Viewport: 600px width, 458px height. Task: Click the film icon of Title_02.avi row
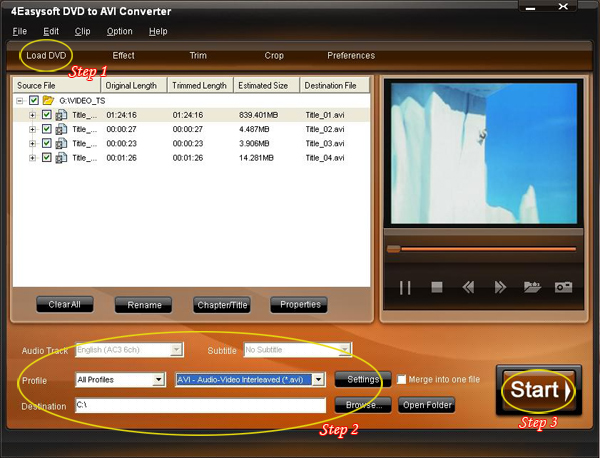coord(61,129)
